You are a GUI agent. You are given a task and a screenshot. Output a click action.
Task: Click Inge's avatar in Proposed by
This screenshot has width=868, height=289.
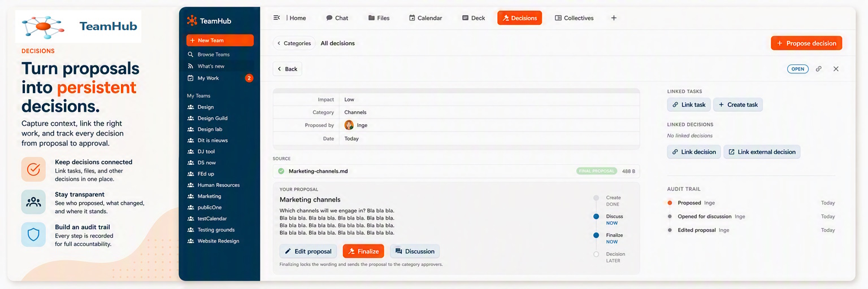(x=349, y=125)
